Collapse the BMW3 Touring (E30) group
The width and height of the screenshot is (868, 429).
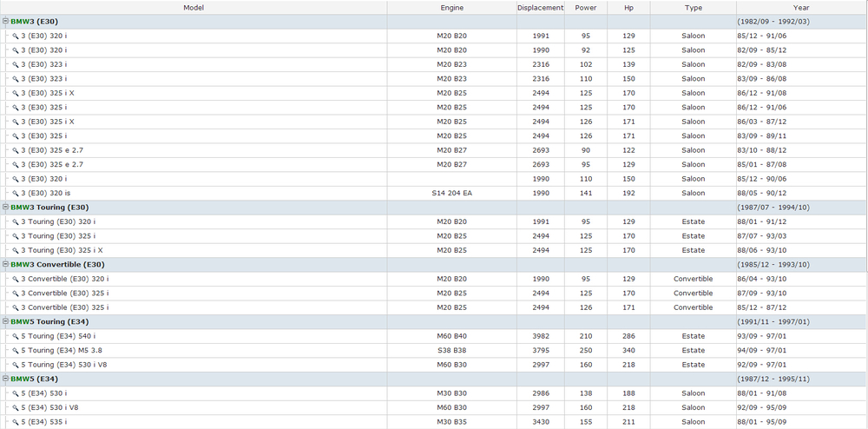tap(6, 208)
